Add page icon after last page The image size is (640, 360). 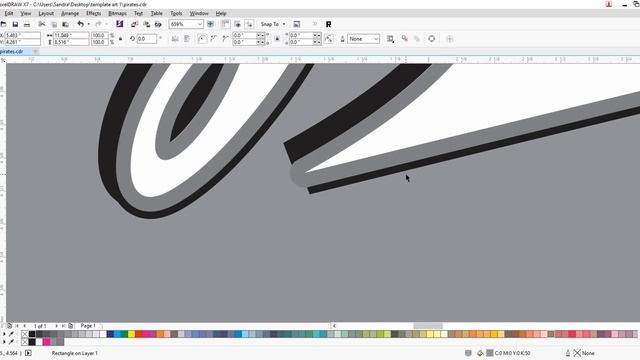[x=71, y=326]
